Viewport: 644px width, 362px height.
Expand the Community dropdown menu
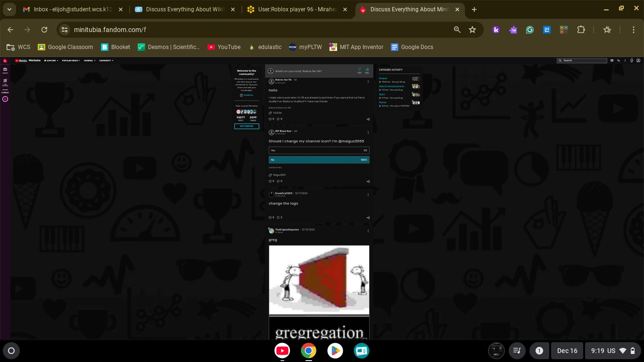point(106,60)
